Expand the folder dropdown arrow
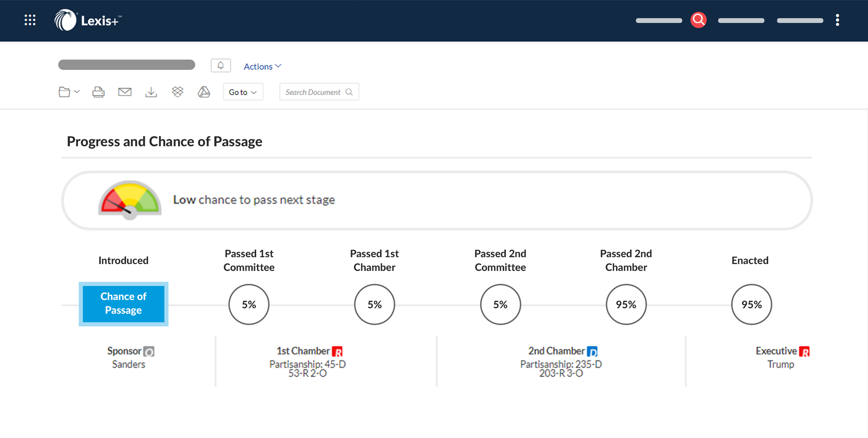 [x=77, y=92]
